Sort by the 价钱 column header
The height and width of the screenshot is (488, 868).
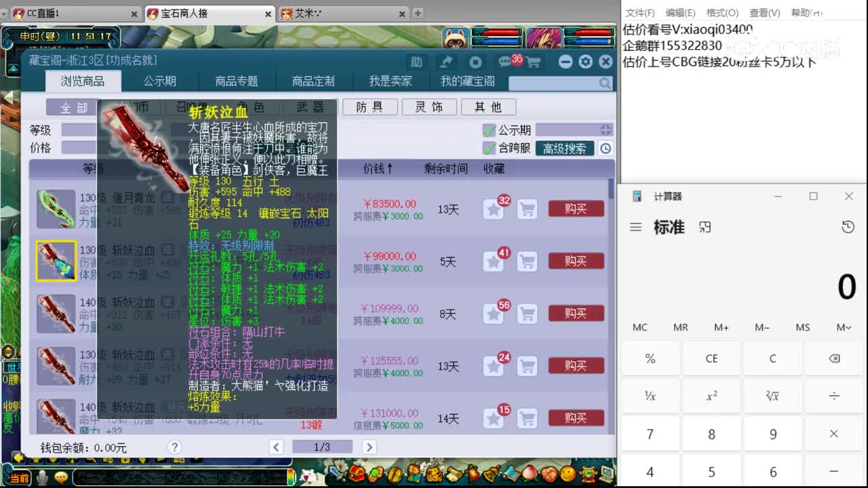378,169
